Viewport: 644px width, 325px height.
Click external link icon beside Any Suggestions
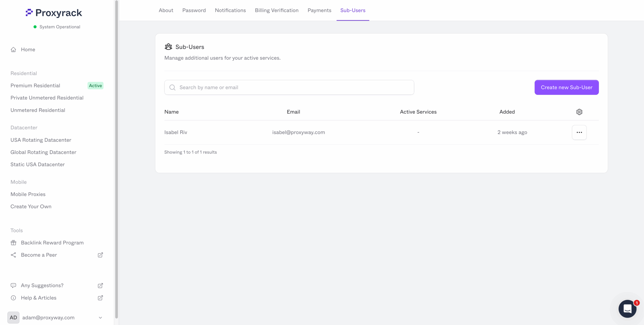pos(100,286)
